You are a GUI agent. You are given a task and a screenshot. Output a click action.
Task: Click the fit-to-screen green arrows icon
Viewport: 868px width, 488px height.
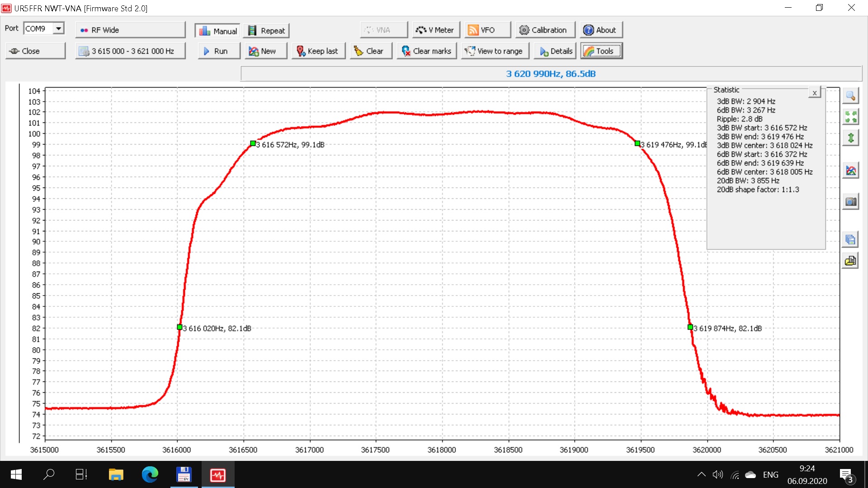pos(850,117)
